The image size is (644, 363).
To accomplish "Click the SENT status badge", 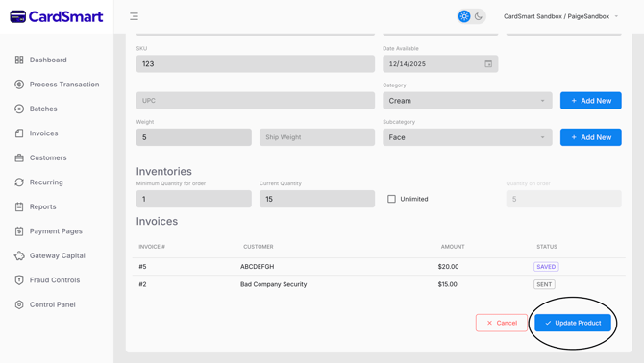I will pyautogui.click(x=544, y=284).
